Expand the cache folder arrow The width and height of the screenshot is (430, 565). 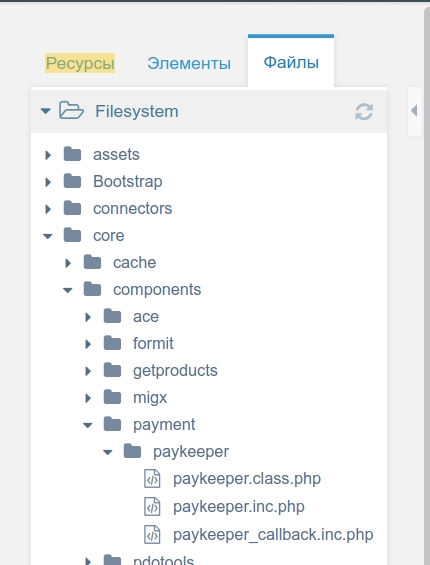68,263
